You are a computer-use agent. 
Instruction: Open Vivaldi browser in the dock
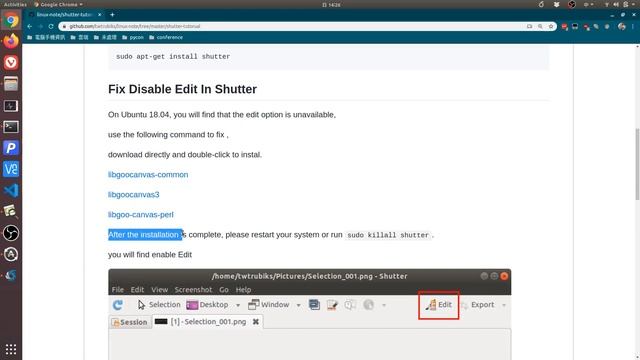tap(11, 62)
